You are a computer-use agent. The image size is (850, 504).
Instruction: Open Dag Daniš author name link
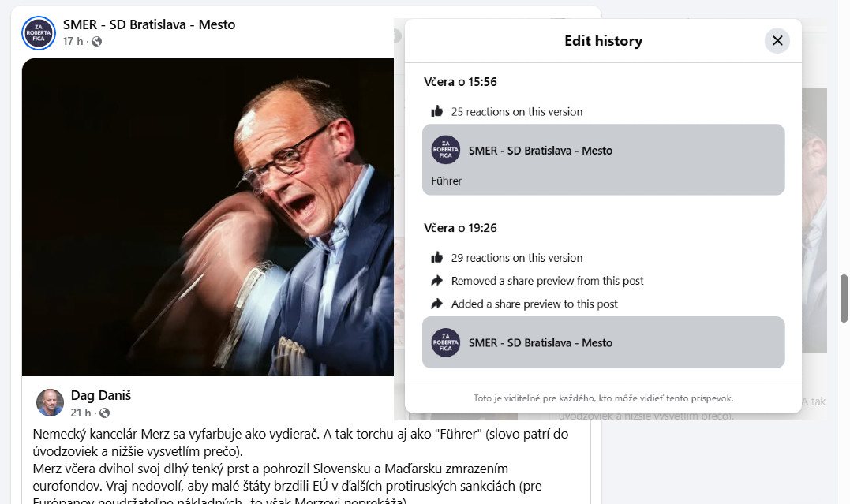point(101,396)
